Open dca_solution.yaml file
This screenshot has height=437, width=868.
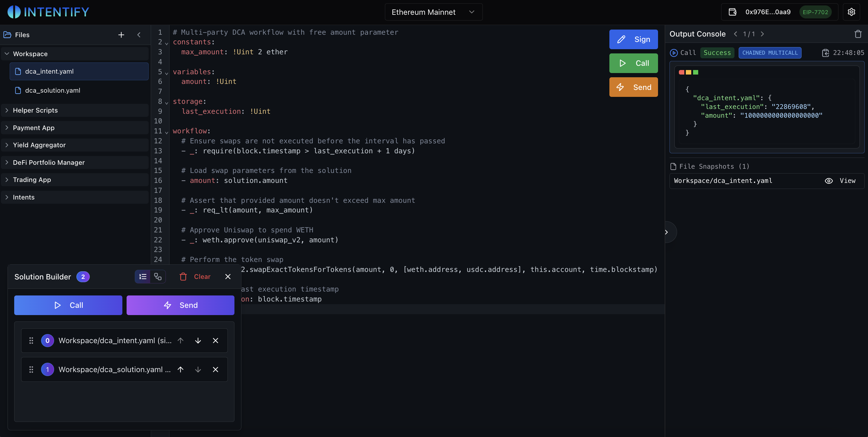tap(79, 90)
